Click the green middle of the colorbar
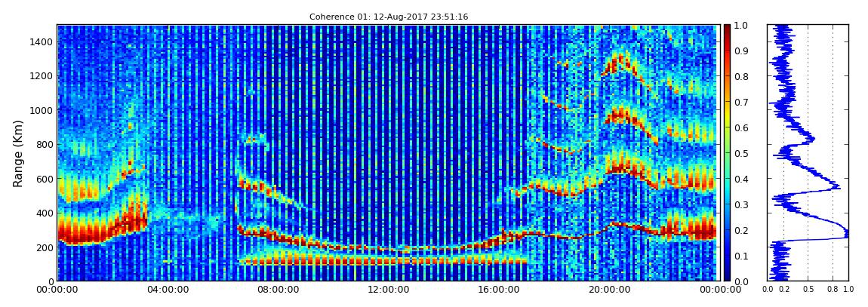Viewport: 868px width, 307px height. pos(727,153)
